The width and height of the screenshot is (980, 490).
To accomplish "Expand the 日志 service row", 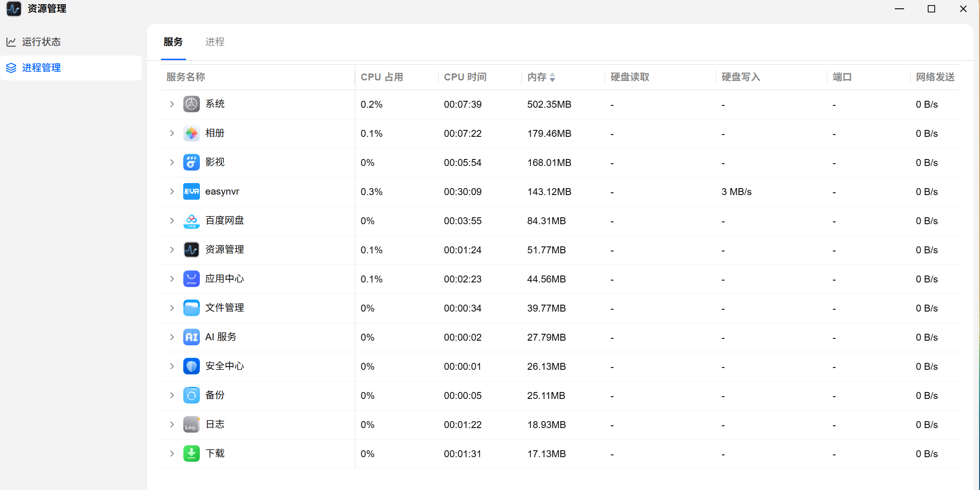I will click(172, 424).
